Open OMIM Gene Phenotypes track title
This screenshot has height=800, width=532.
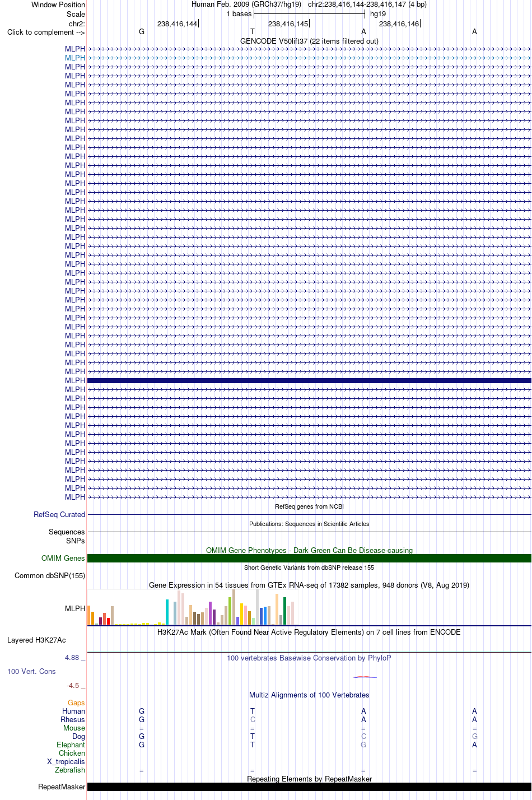click(309, 550)
